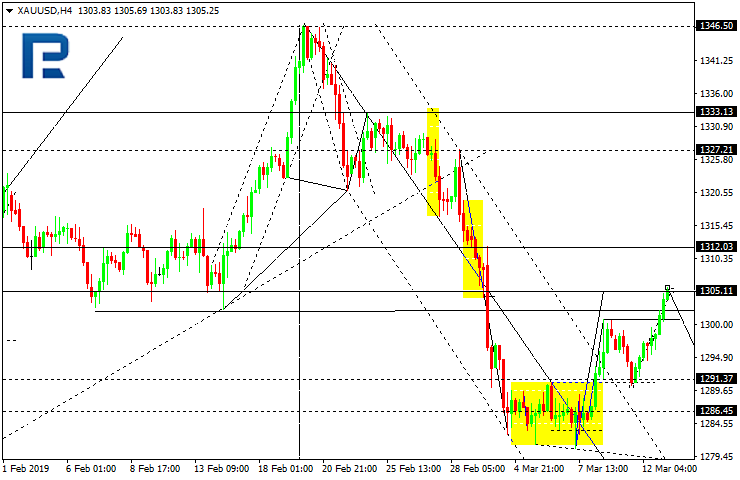Click the 1310.35 price scale value
The width and height of the screenshot is (740, 480).
click(x=716, y=259)
